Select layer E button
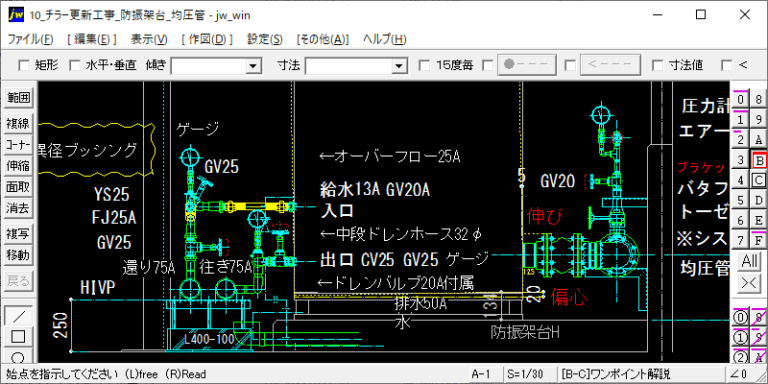768x384 pixels. pos(758,220)
